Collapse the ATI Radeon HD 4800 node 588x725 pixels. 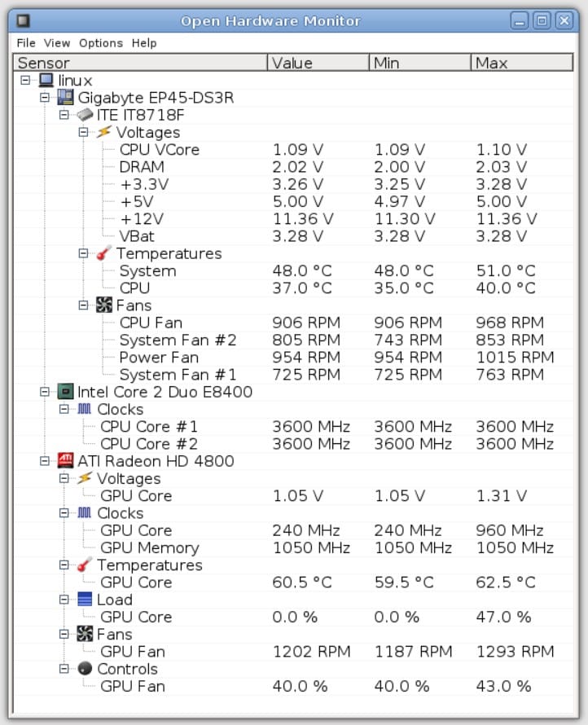[x=45, y=461]
